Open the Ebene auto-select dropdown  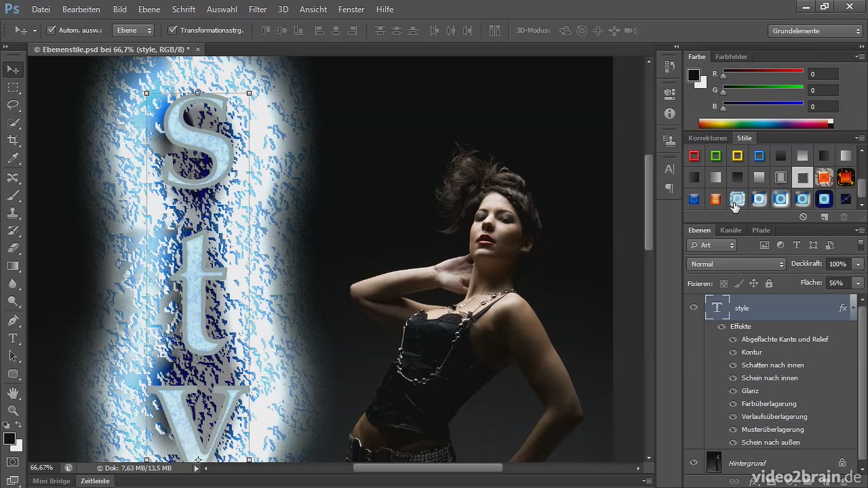(x=134, y=30)
